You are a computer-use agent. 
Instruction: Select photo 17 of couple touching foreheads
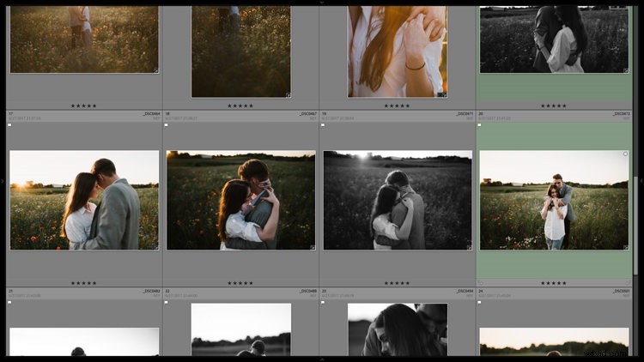(84, 200)
